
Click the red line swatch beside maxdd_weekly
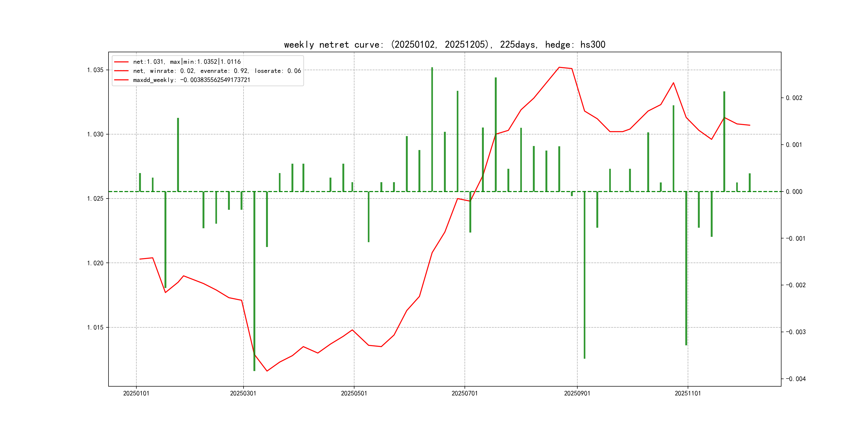tap(121, 80)
